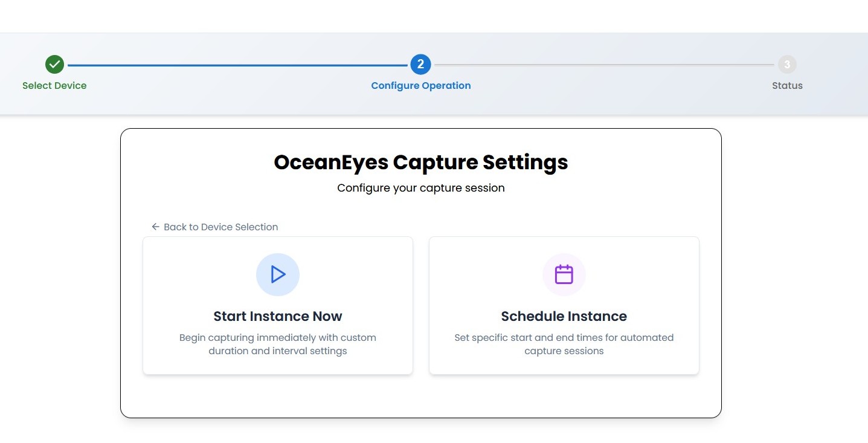Click the green checkmark step circle
The image size is (868, 443).
tap(54, 64)
